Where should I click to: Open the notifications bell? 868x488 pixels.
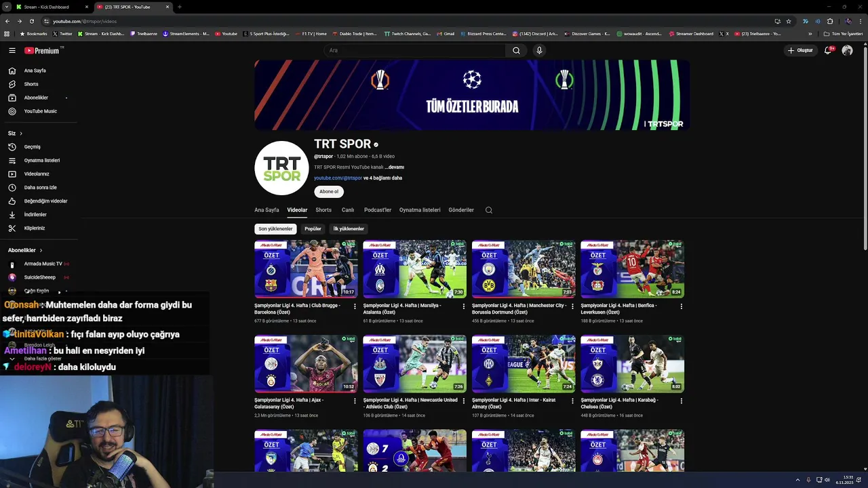(829, 50)
